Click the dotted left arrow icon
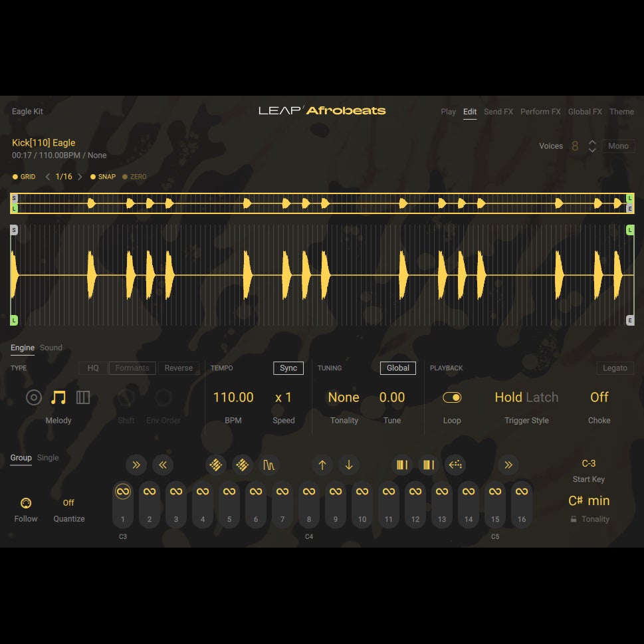 (x=455, y=465)
